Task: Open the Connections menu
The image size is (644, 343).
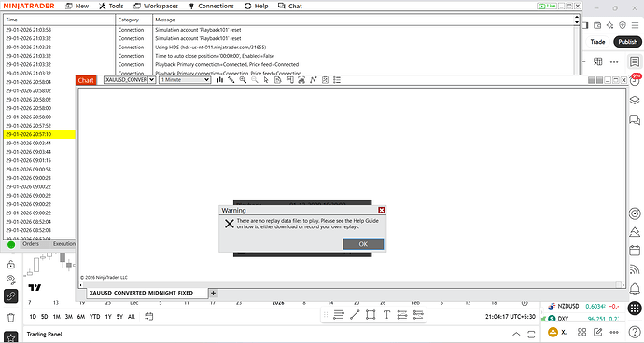Action: [211, 6]
